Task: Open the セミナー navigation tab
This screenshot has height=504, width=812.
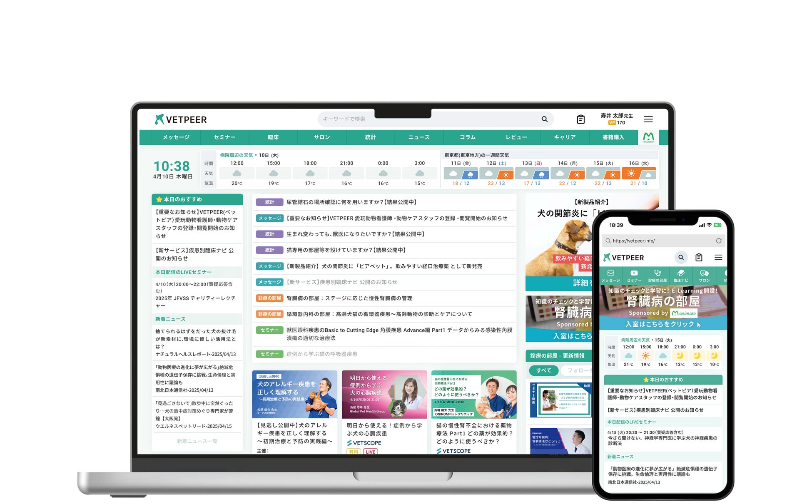Action: tap(224, 137)
